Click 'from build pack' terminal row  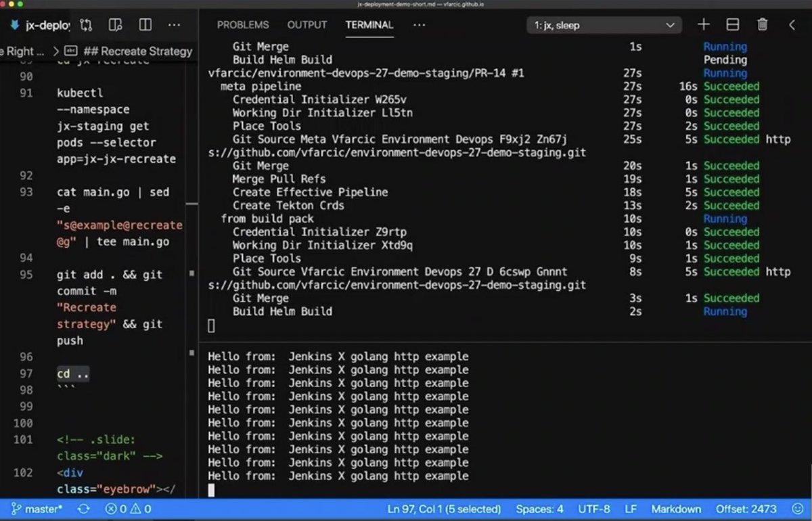coord(267,219)
